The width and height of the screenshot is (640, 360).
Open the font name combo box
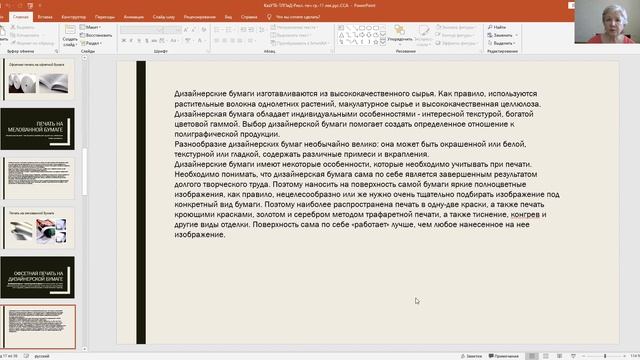click(x=142, y=30)
